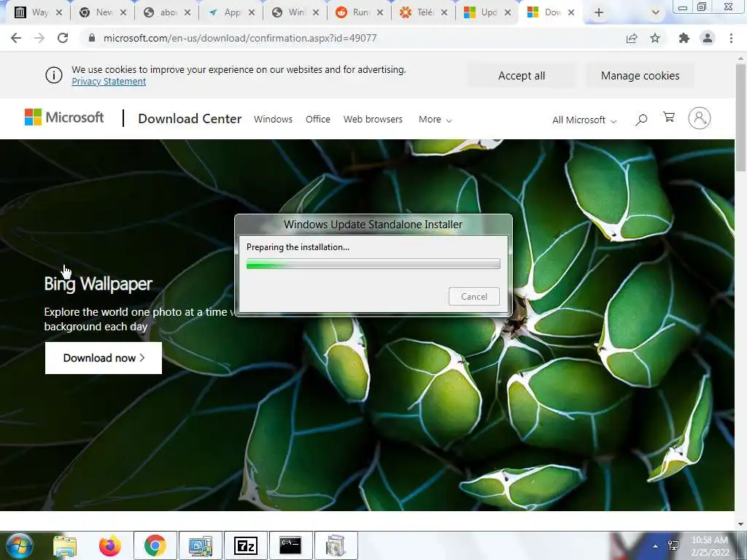This screenshot has width=747, height=560.
Task: Switch to Chrome in the taskbar
Action: [x=155, y=545]
